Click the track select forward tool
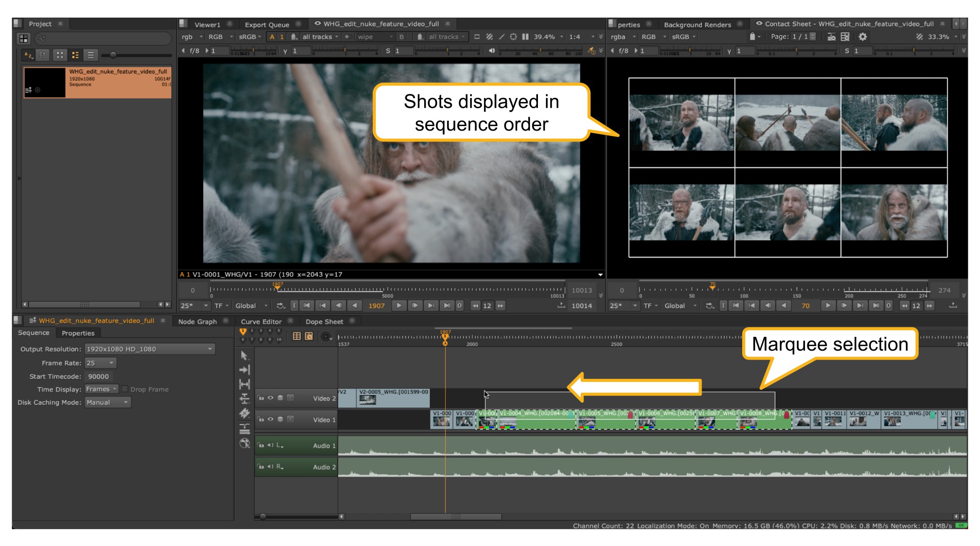This screenshot has width=980, height=546. [x=244, y=370]
